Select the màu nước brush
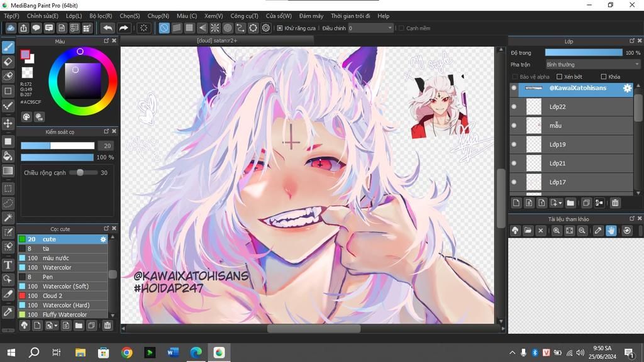The width and height of the screenshot is (644, 362). (x=63, y=258)
